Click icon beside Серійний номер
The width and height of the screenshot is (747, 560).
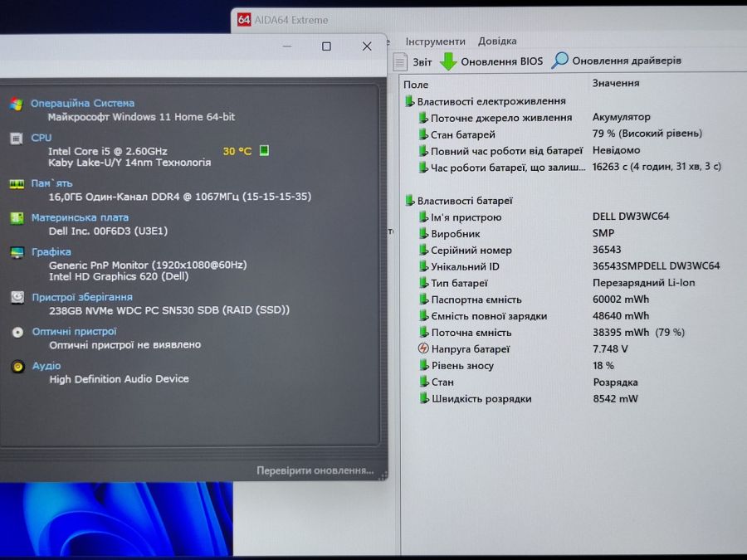pyautogui.click(x=423, y=250)
